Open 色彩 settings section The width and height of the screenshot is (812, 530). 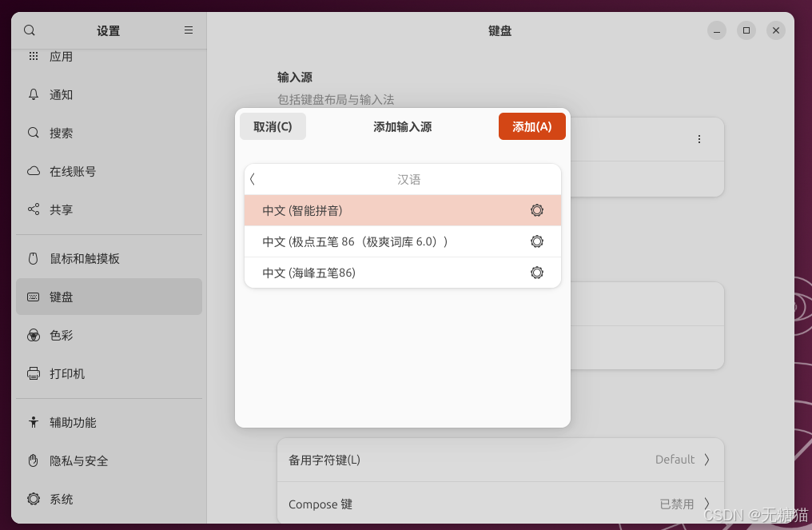[109, 335]
